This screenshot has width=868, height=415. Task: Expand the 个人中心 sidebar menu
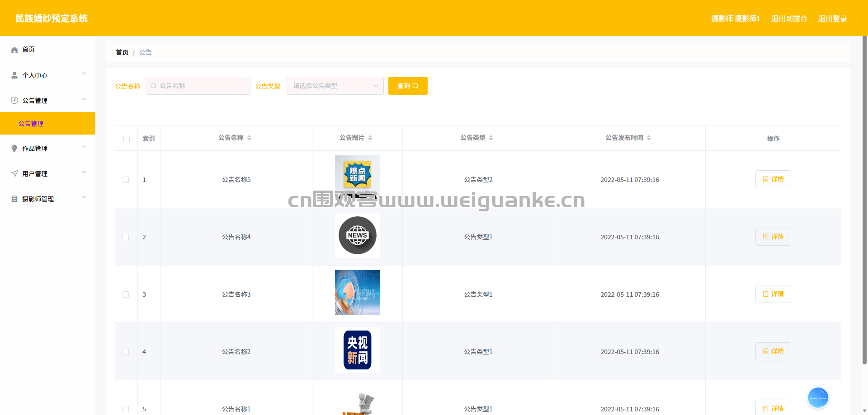(47, 75)
